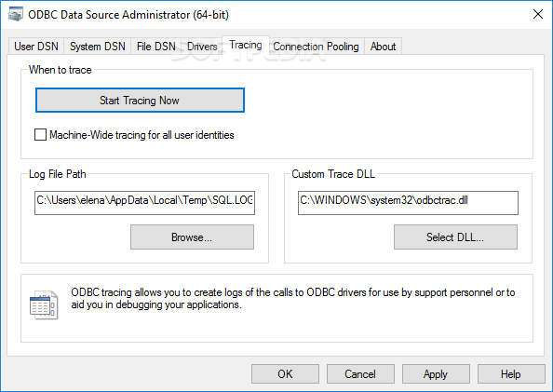Click the Select DLL button
553x392 pixels.
pyautogui.click(x=455, y=237)
